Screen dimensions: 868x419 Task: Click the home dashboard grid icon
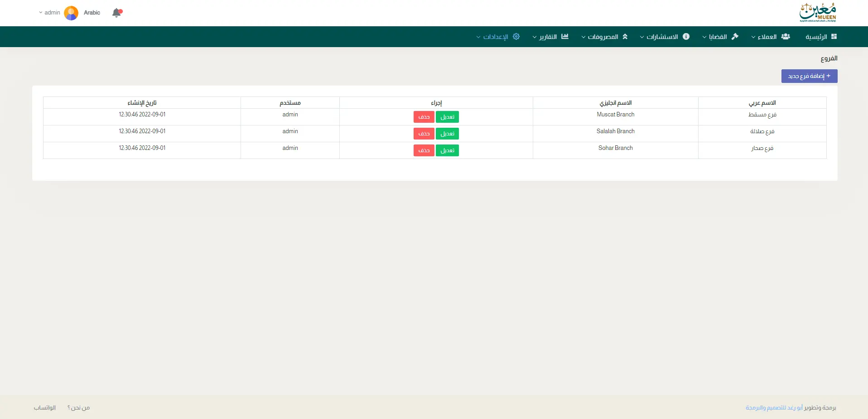tap(834, 37)
